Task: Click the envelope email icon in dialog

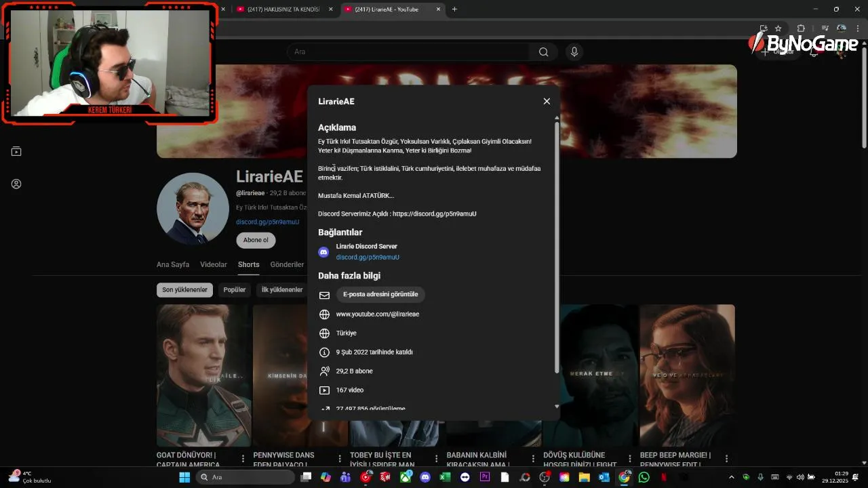Action: coord(324,296)
